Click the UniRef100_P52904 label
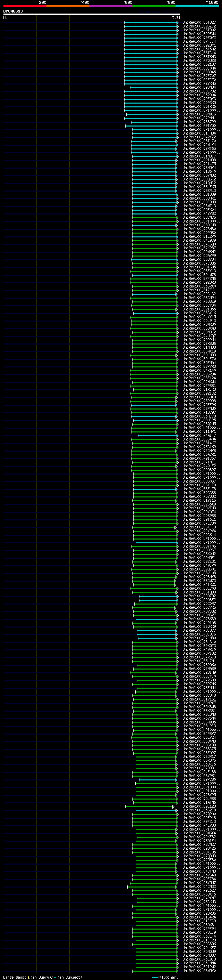The image size is (222, 980). click(x=199, y=95)
